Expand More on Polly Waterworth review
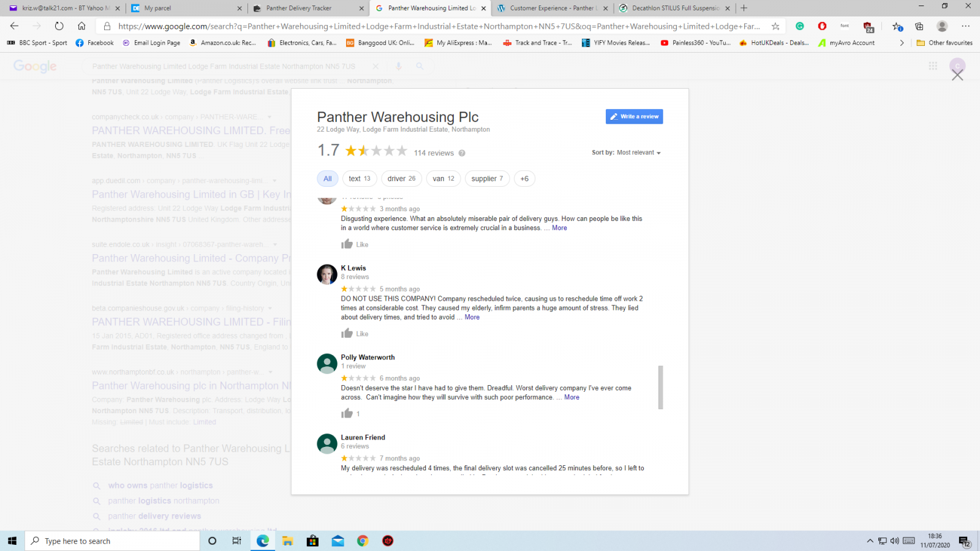Viewport: 980px width, 551px height. point(571,397)
